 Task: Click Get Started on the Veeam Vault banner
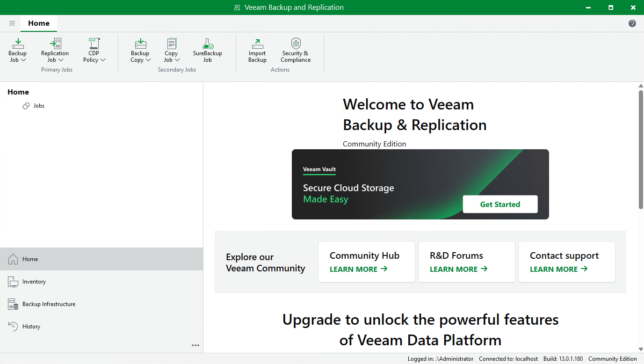click(x=500, y=204)
